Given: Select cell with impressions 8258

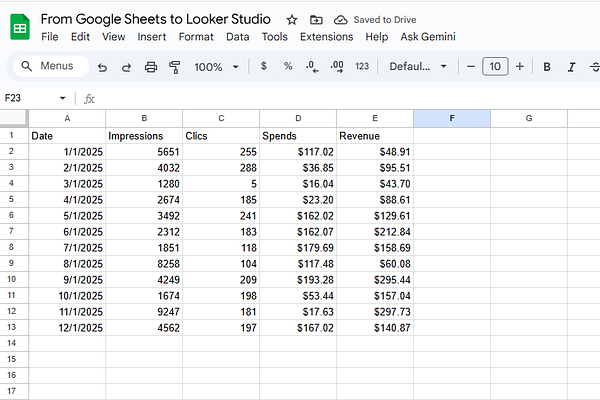Looking at the screenshot, I should click(x=144, y=264).
